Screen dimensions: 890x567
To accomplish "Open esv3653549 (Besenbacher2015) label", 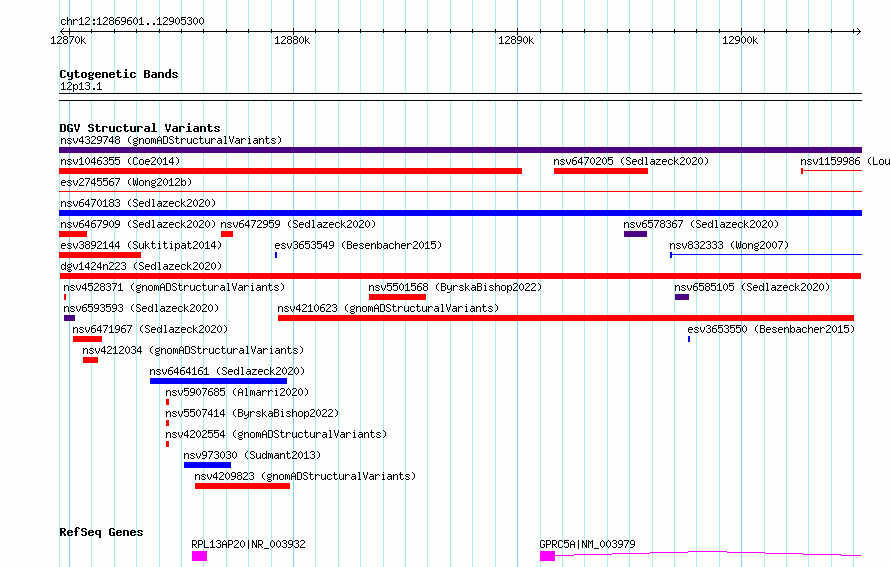I will [358, 245].
